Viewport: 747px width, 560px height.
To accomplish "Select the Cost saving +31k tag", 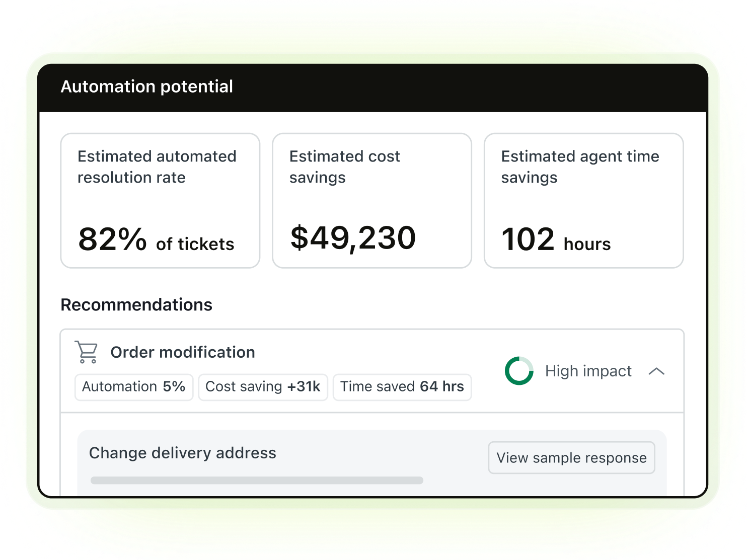I will point(263,387).
